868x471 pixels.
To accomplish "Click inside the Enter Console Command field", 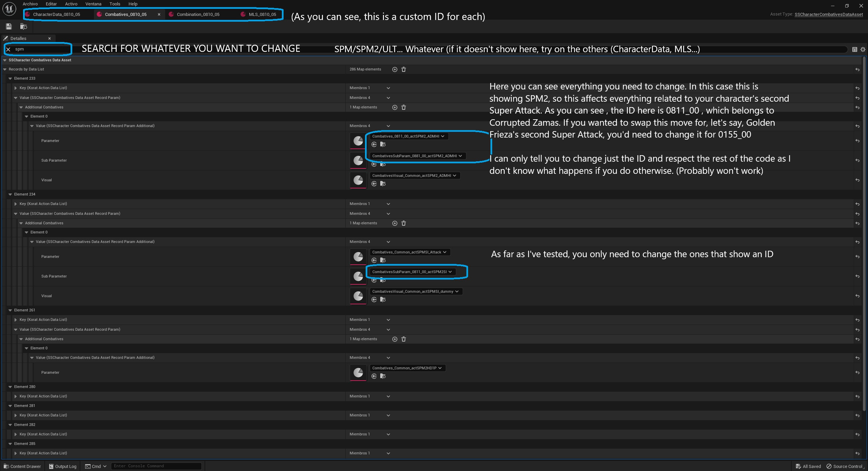I will tap(156, 466).
